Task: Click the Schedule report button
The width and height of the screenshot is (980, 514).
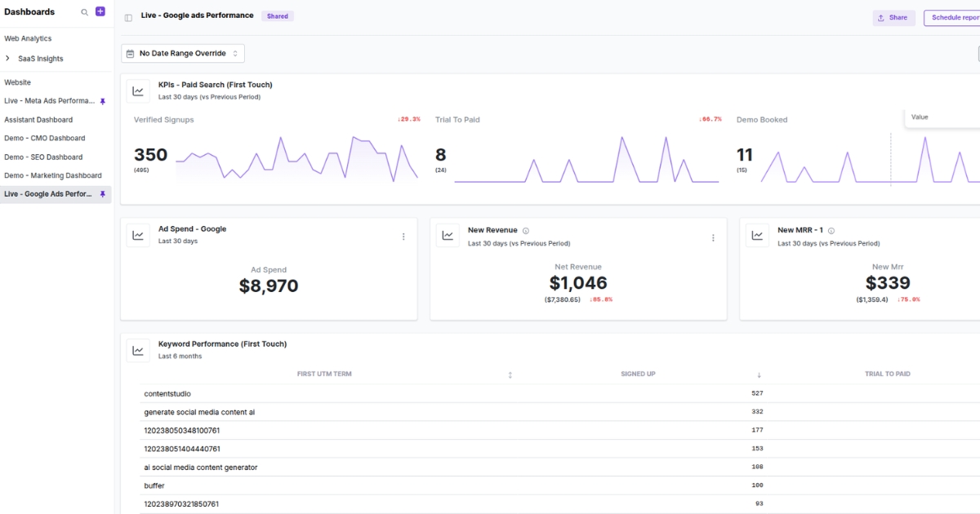Action: tap(954, 16)
